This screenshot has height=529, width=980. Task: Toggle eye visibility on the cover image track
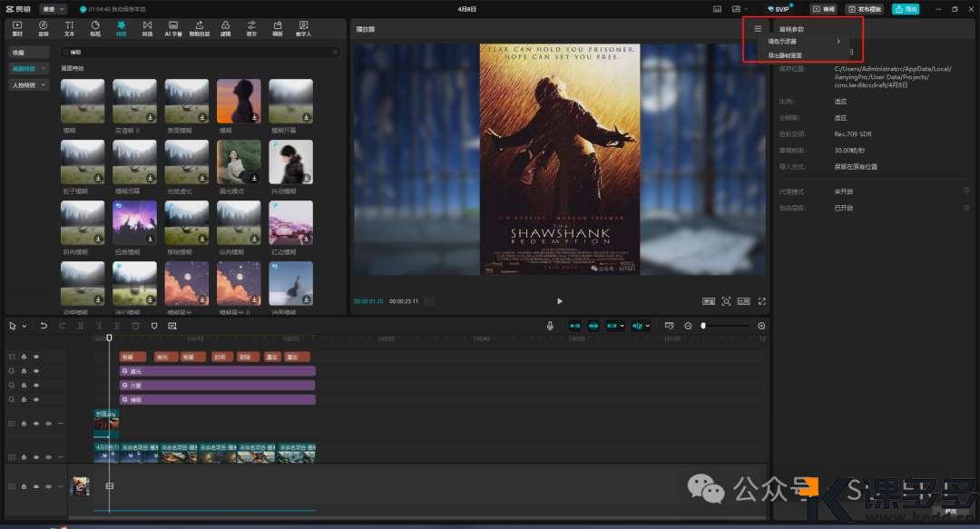(x=36, y=424)
